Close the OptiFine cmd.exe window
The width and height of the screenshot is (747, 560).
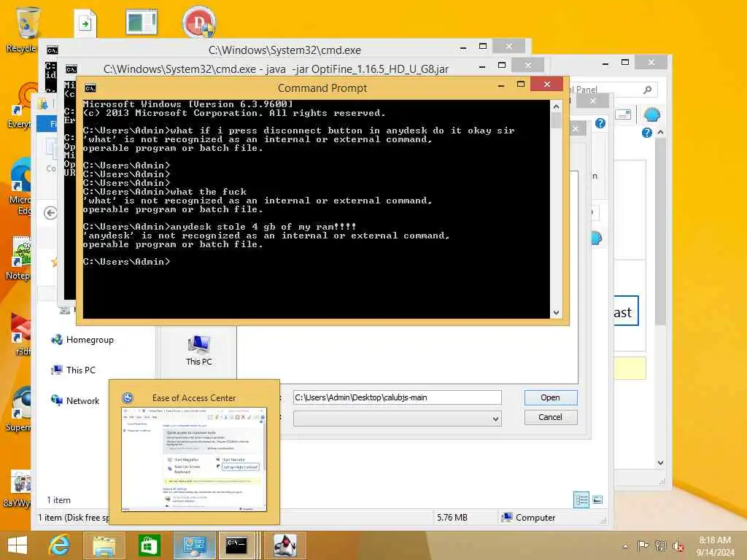tap(528, 65)
